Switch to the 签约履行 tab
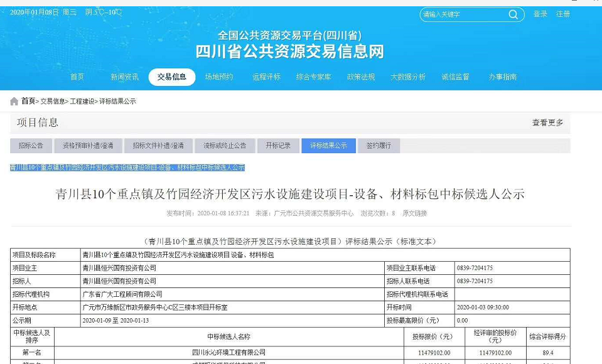Screen dimensions: 602x364 (x=379, y=146)
